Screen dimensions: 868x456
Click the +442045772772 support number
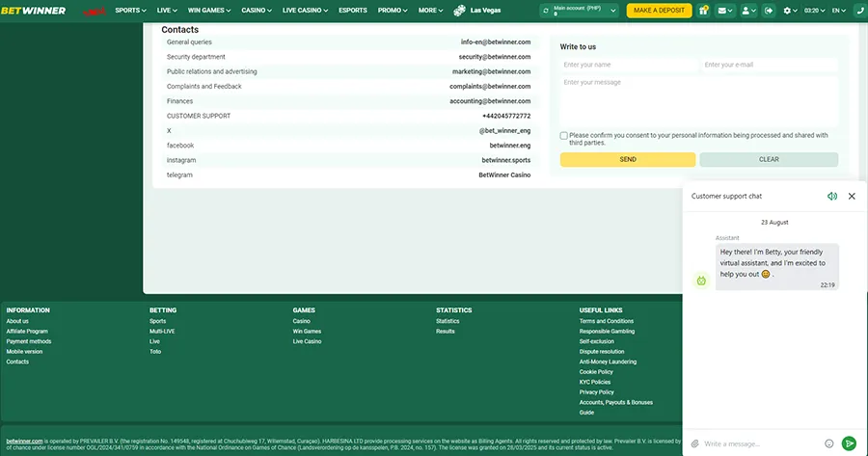pos(506,117)
